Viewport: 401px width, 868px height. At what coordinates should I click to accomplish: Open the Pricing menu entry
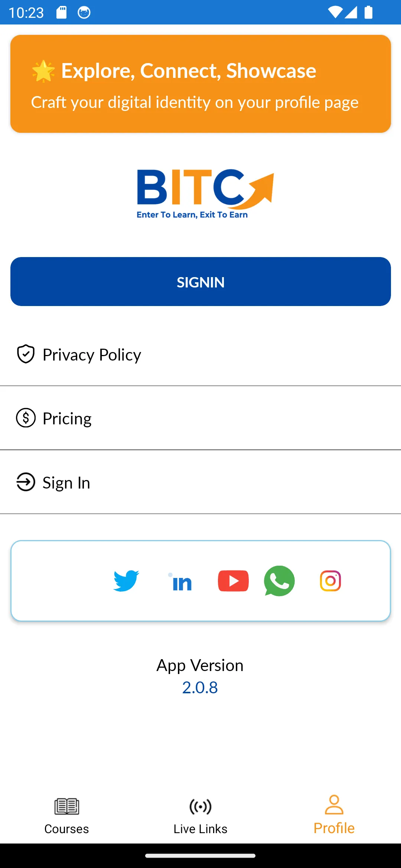200,418
